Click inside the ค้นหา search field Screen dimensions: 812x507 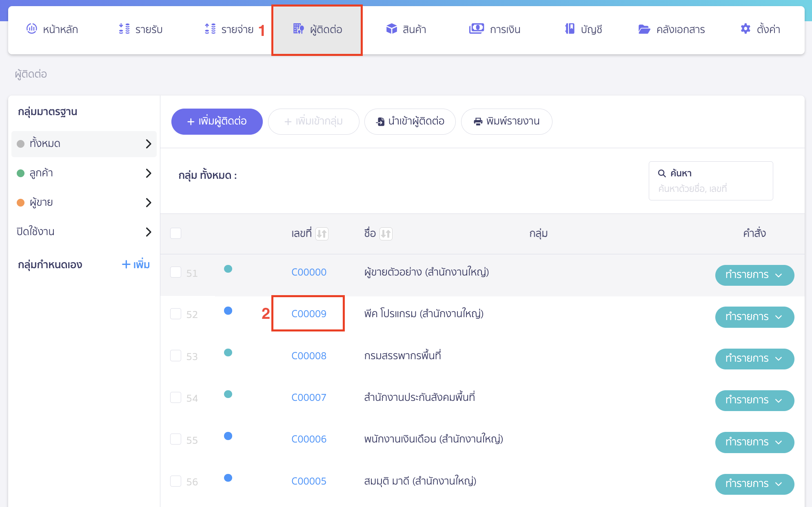(711, 188)
